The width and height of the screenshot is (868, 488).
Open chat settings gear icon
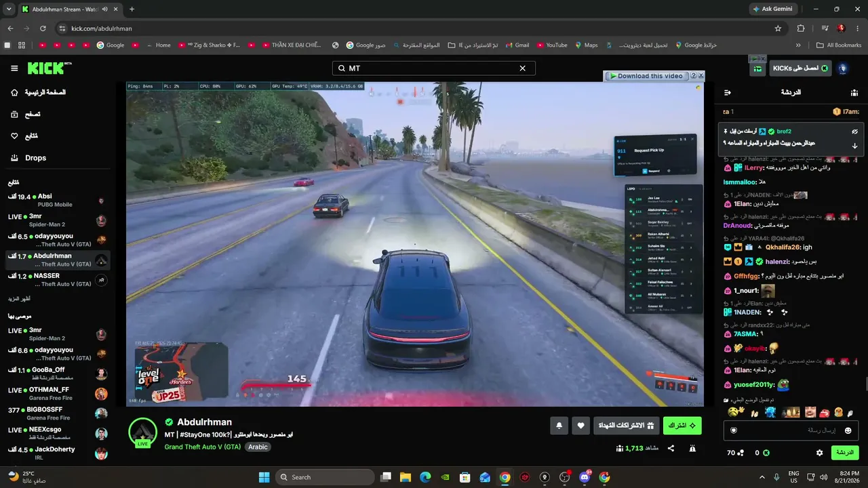819,453
